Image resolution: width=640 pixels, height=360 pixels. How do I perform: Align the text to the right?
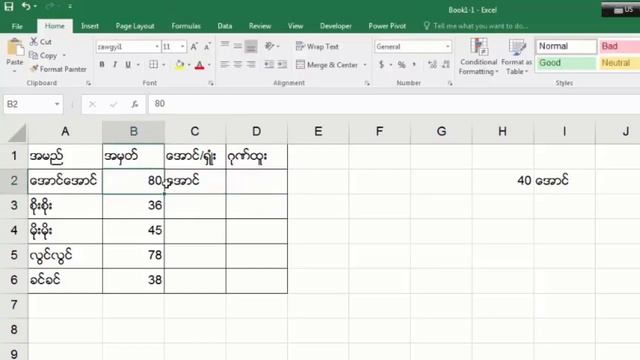click(251, 64)
